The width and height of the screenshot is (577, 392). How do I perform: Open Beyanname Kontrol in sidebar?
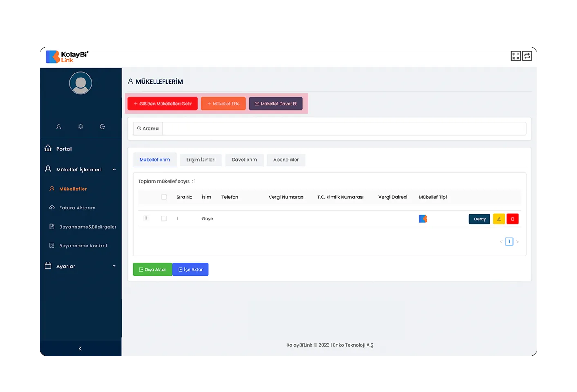[x=83, y=246]
